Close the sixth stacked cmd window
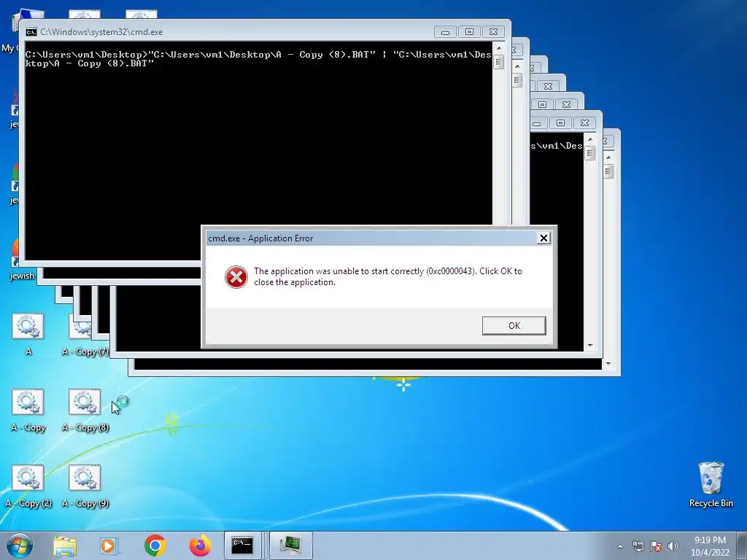This screenshot has height=560, width=747. tap(584, 122)
